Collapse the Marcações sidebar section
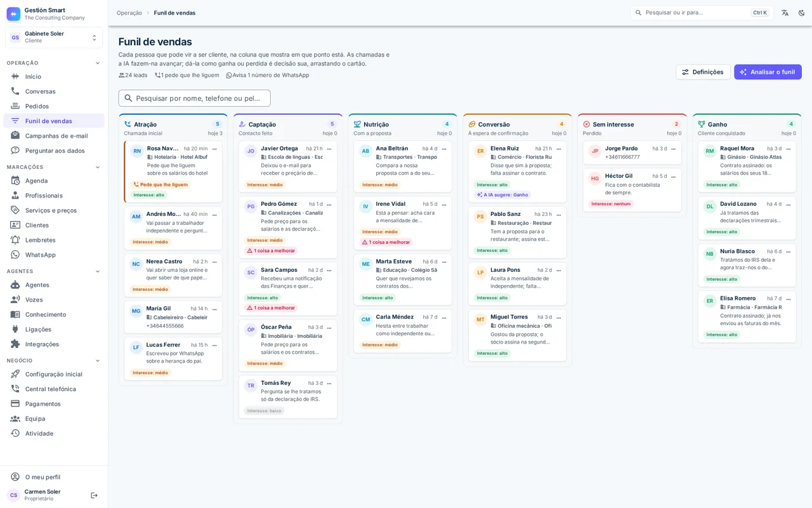 98,167
